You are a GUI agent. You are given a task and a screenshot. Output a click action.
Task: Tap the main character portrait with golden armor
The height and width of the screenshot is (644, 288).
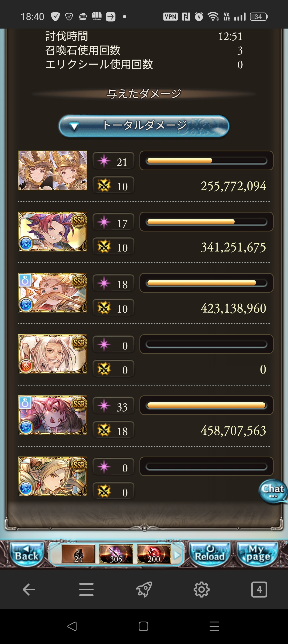point(53,170)
